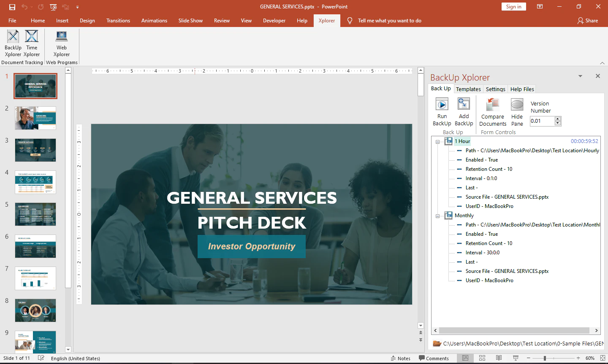Collapse the Monthly backup node
The height and width of the screenshot is (364, 608).
pyautogui.click(x=438, y=216)
